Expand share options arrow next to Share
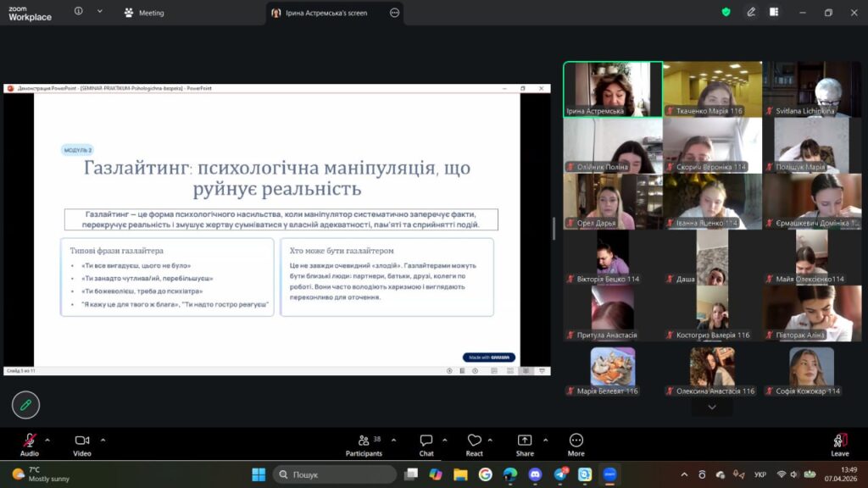Viewport: 868px width, 488px height. click(x=545, y=440)
